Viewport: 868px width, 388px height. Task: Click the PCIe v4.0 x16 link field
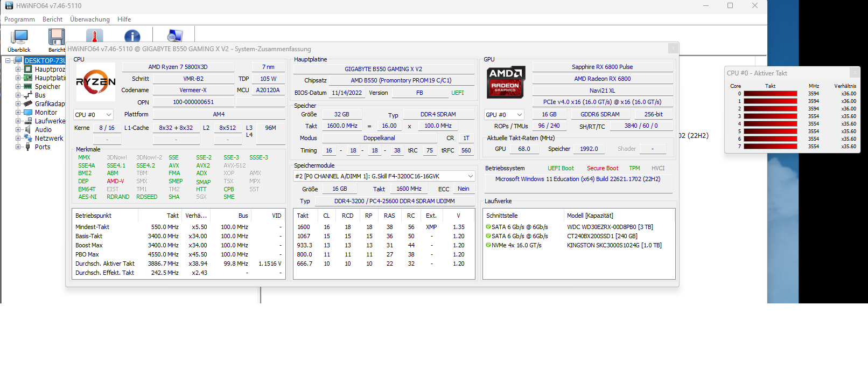[603, 102]
